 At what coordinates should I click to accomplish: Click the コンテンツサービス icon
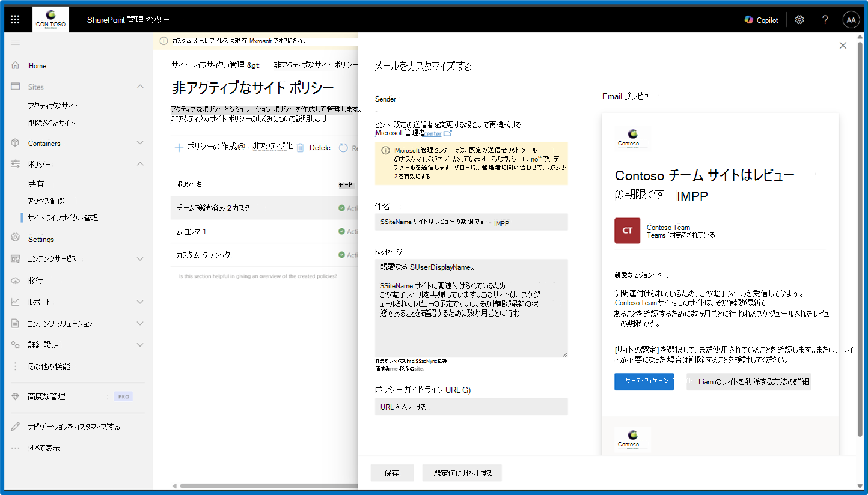16,259
